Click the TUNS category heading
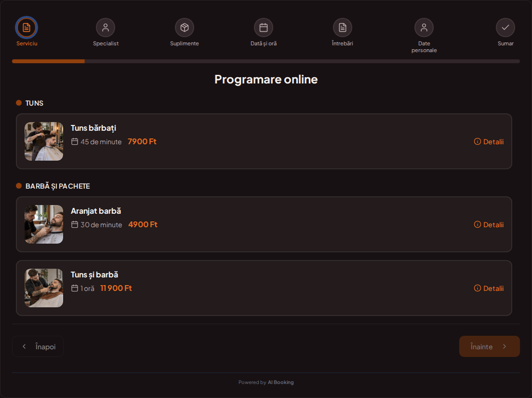This screenshot has width=532, height=398. (34, 103)
